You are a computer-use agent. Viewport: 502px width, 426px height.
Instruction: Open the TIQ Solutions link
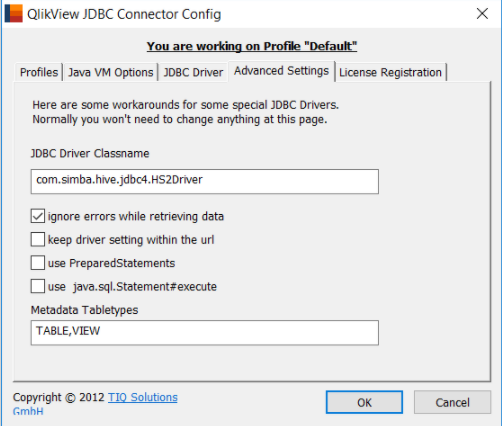point(143,397)
